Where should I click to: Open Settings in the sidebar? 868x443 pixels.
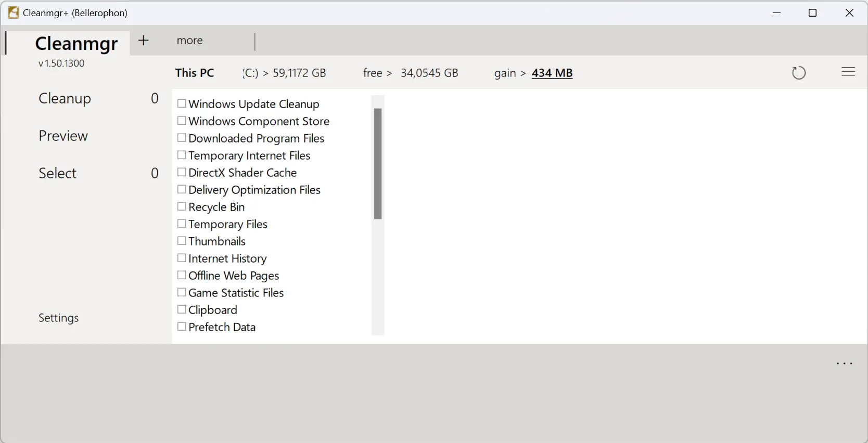coord(58,318)
